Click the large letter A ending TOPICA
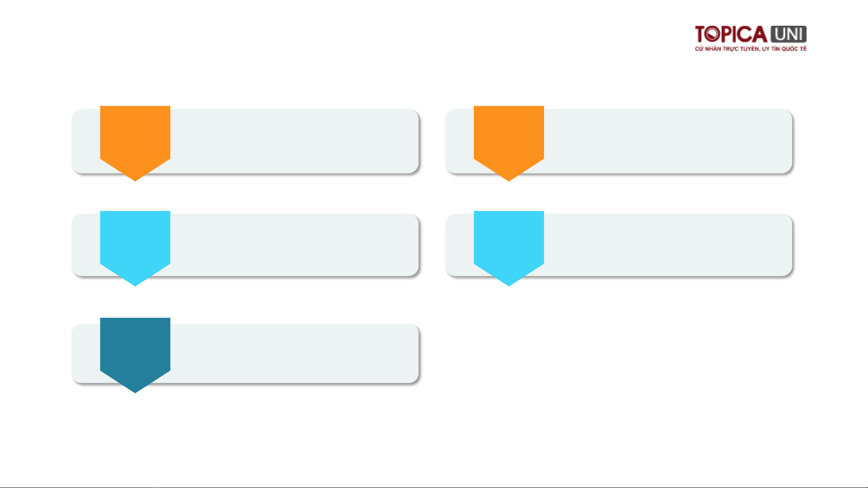Image resolution: width=868 pixels, height=488 pixels. click(759, 34)
